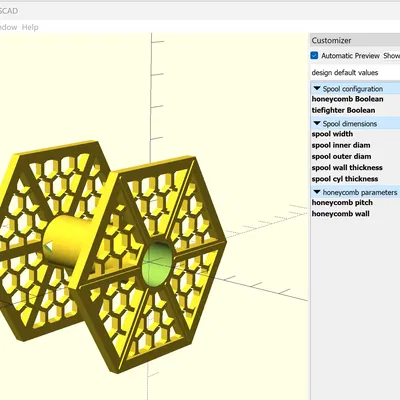
Task: Collapse the honeycomb parameters section
Action: (x=317, y=192)
